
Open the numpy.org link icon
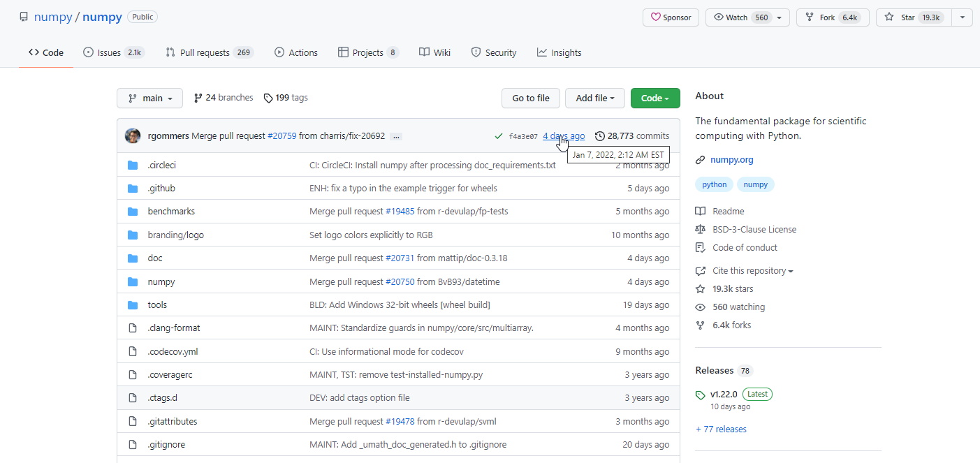coord(700,159)
